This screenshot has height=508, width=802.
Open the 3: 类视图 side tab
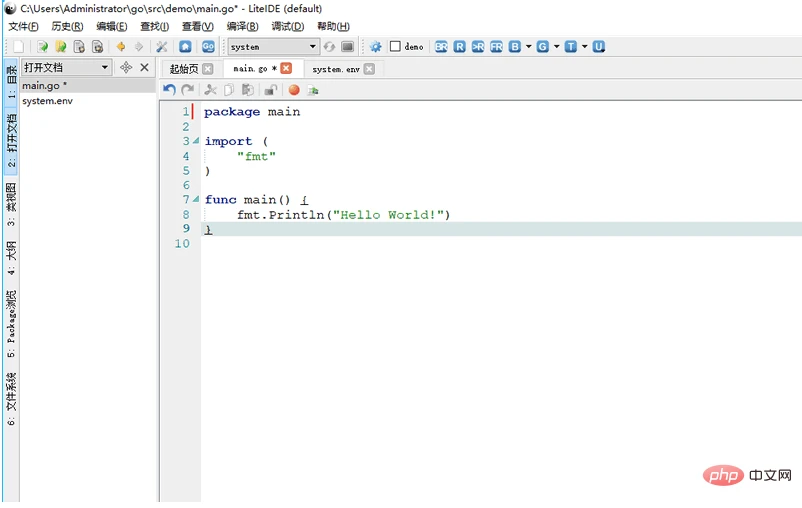tap(11, 204)
